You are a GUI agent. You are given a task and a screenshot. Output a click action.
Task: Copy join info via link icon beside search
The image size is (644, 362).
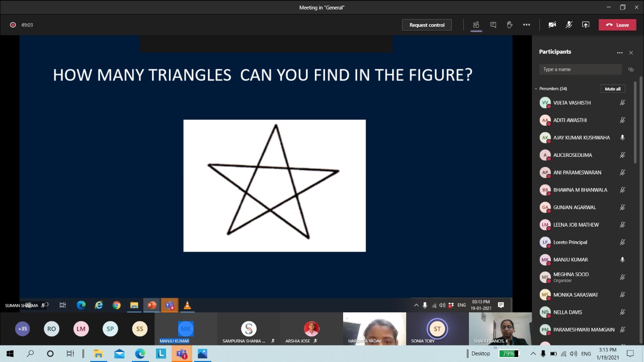[x=631, y=69]
